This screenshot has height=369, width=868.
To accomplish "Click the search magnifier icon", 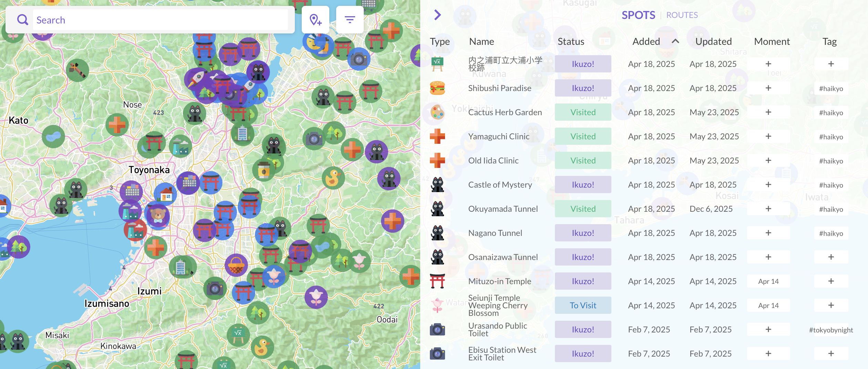I will point(22,19).
